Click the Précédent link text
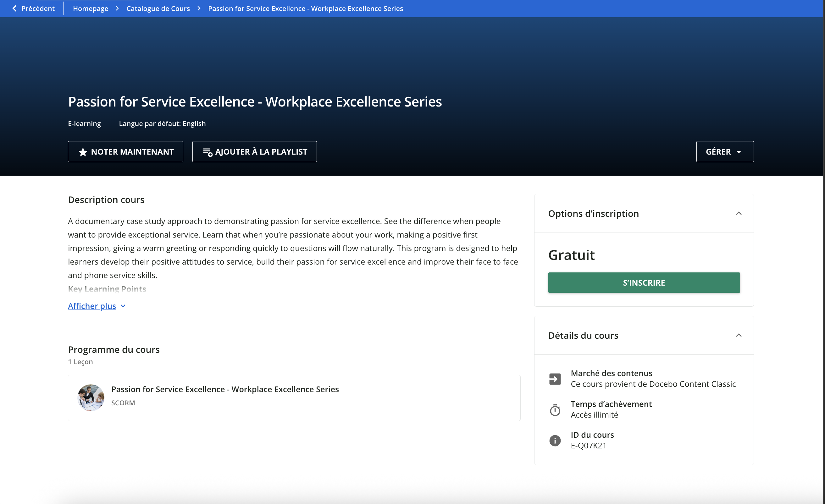Image resolution: width=825 pixels, height=504 pixels. coord(38,8)
